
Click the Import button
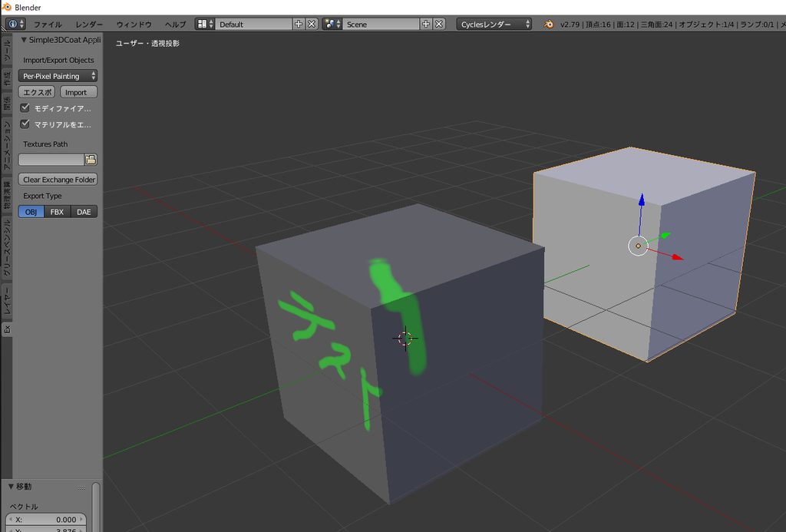79,92
